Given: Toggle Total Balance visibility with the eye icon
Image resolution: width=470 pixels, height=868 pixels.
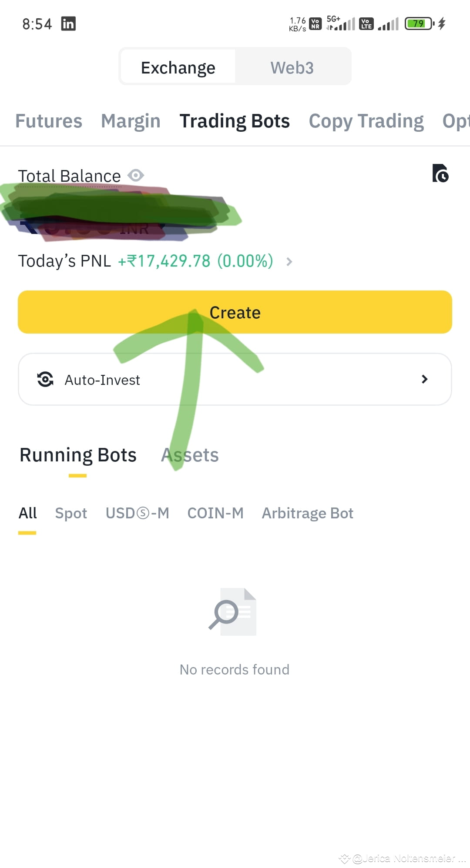Looking at the screenshot, I should pos(136,175).
